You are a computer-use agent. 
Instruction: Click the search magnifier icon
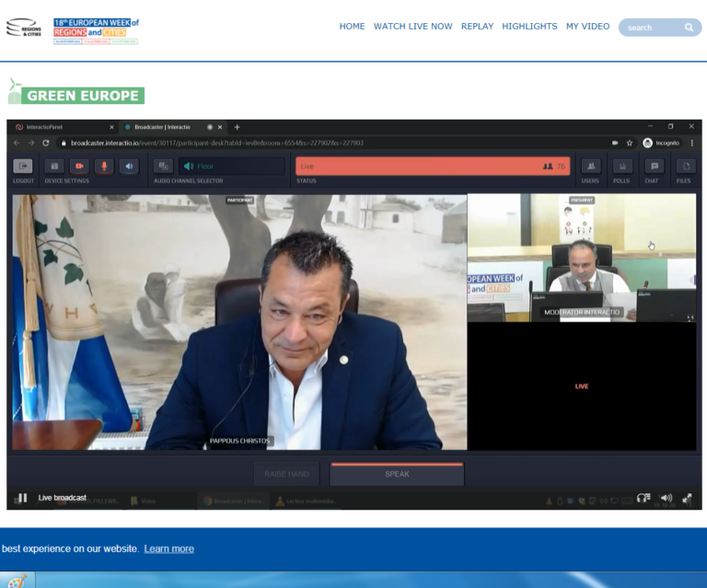[689, 28]
